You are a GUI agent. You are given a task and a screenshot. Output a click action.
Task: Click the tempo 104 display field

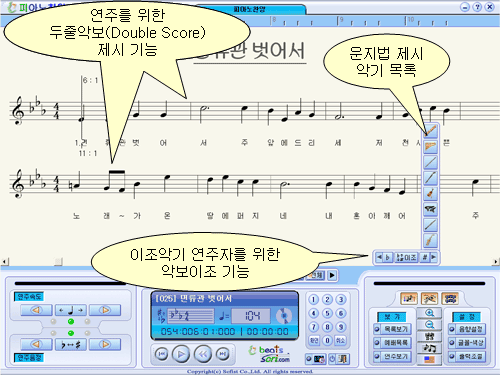click(x=251, y=316)
